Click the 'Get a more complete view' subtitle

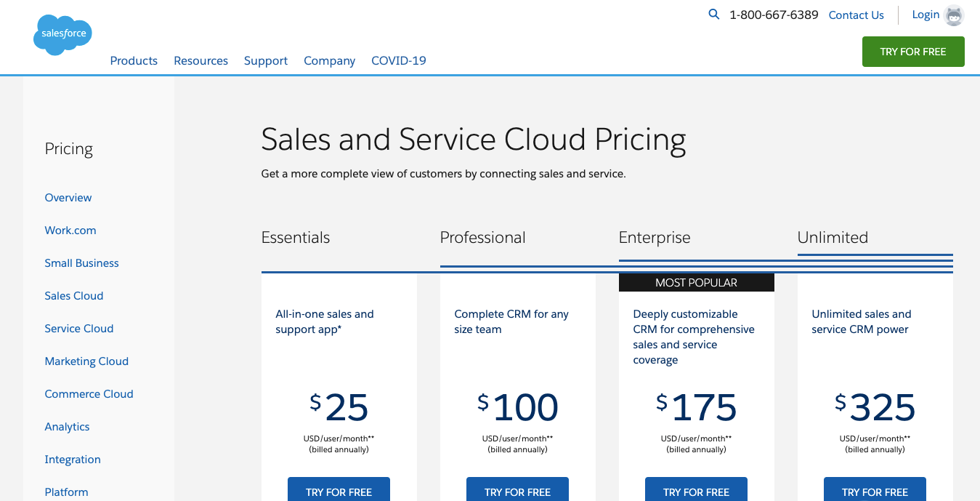443,174
